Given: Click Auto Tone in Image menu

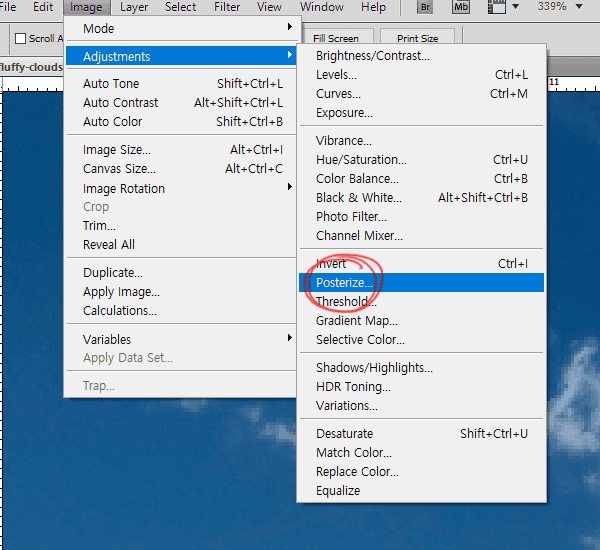Looking at the screenshot, I should tap(111, 84).
